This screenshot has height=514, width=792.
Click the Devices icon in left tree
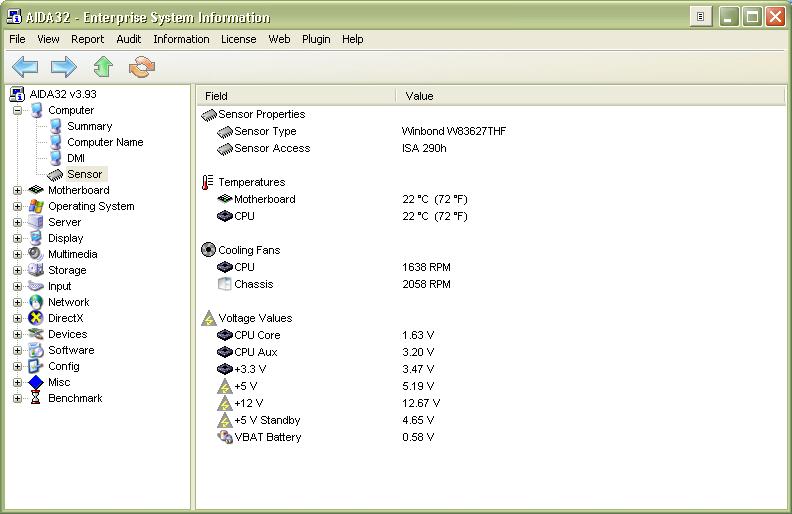(x=36, y=334)
